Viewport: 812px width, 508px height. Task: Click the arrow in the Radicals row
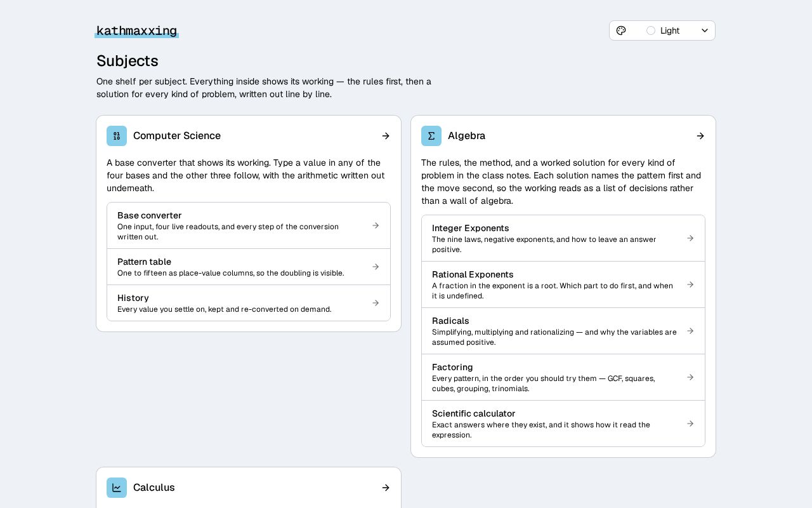[x=690, y=331]
